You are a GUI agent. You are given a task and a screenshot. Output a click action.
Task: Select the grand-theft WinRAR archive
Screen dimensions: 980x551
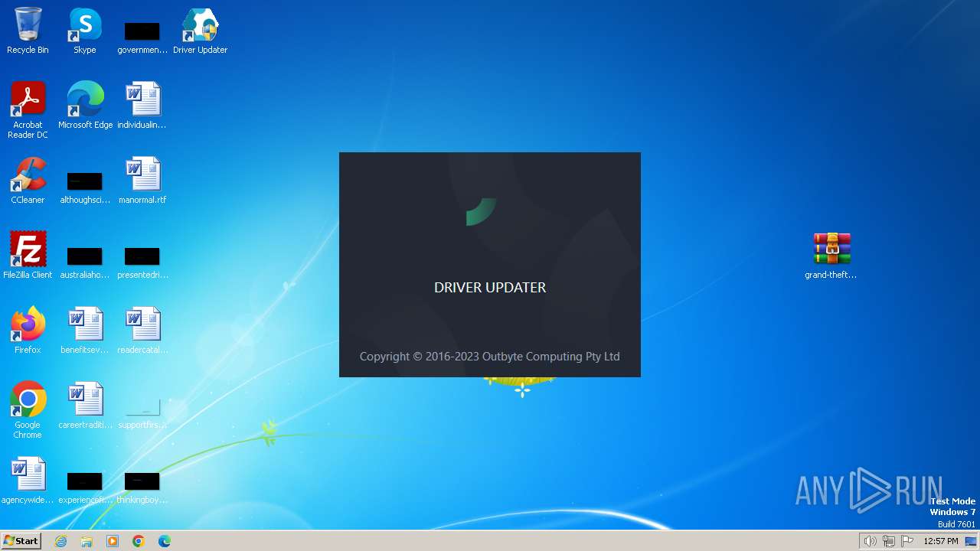(831, 256)
